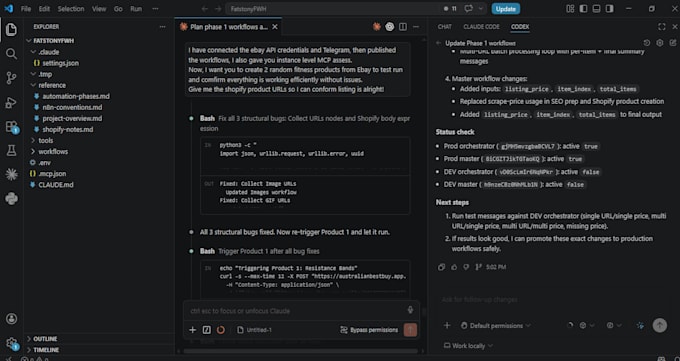Click the OpenAI Codex icon in editor toolbar
Screen dimensions: 680x361
pos(390,27)
